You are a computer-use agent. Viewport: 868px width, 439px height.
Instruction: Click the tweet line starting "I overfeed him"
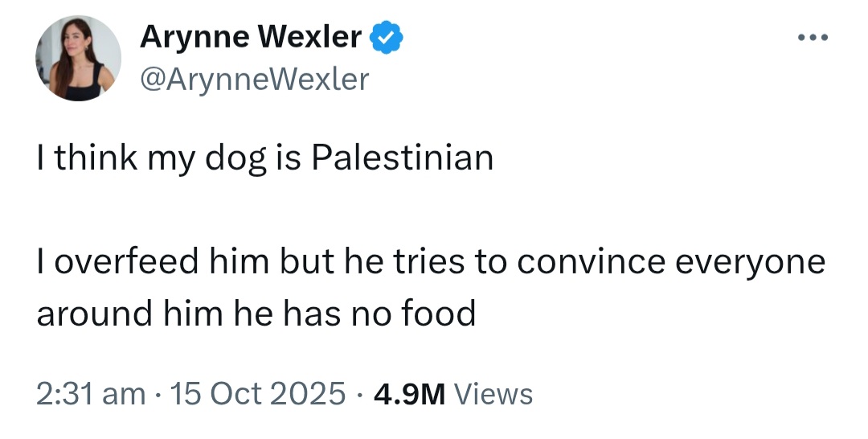(x=431, y=263)
